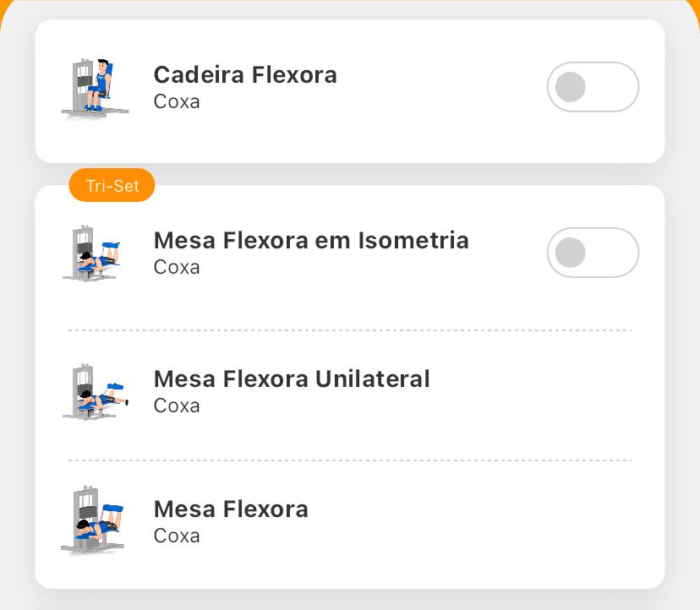Tap the orange border at the top
The image size is (700, 610).
tap(350, 3)
